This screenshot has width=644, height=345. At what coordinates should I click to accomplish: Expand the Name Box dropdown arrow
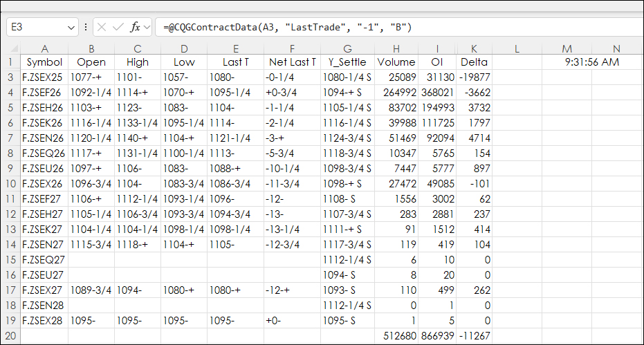(x=71, y=27)
